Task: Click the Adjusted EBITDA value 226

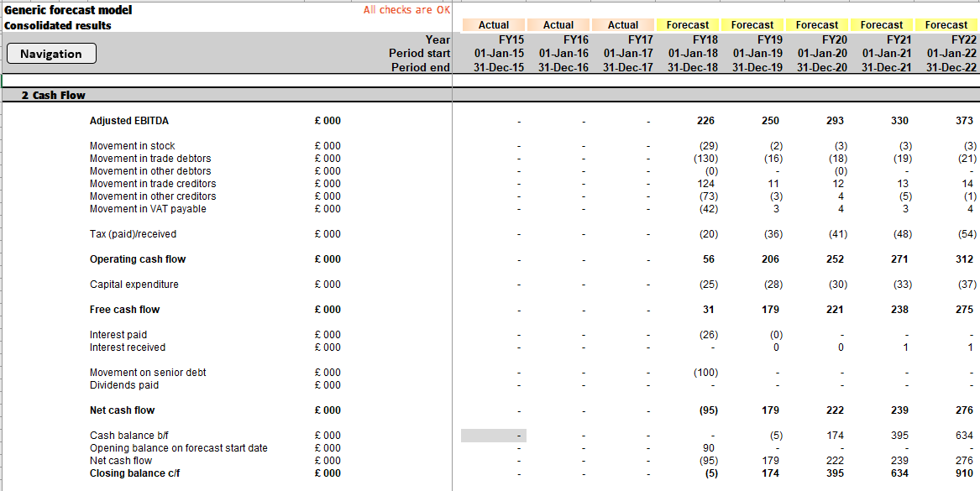Action: [706, 120]
